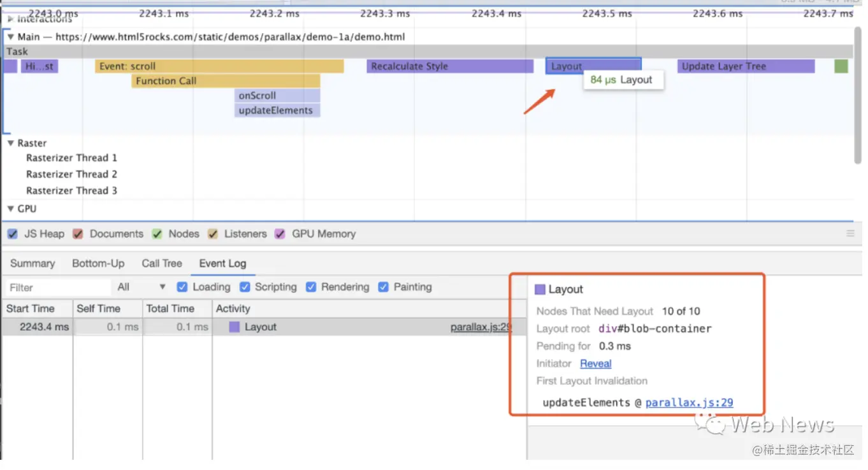Image resolution: width=868 pixels, height=470 pixels.
Task: Collapse the Raster section
Action: (11, 143)
